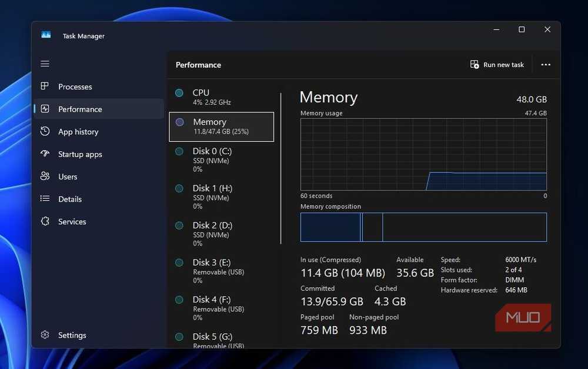The width and height of the screenshot is (588, 369).
Task: Click the Disk 4 (F:) circle icon
Action: [179, 300]
